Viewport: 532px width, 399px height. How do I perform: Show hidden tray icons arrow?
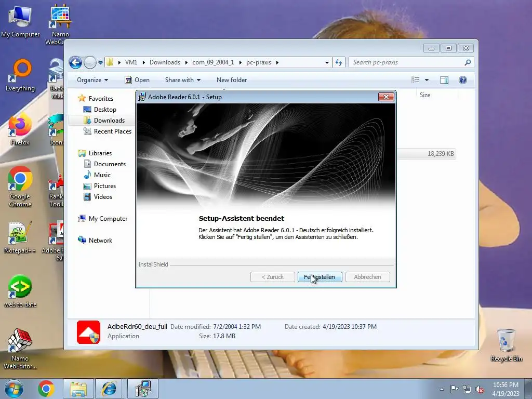442,389
